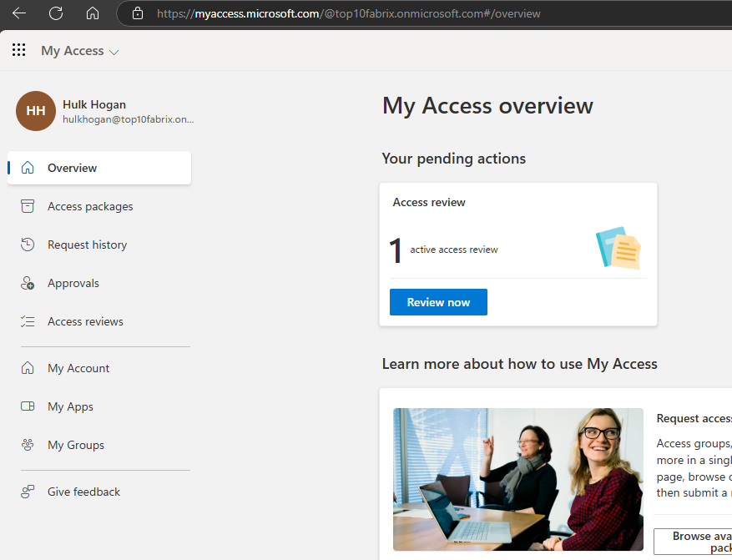Viewport: 732px width, 560px height.
Task: Click the Browse available packages button
Action: [x=693, y=542]
